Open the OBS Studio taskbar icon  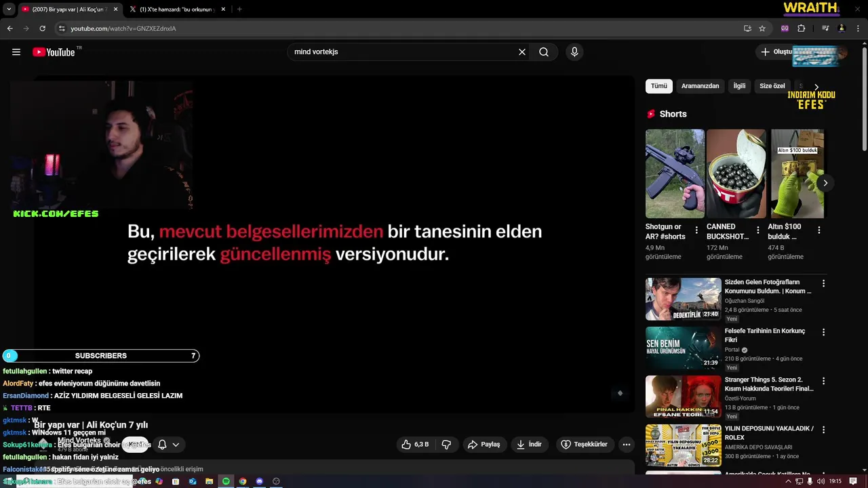276,481
